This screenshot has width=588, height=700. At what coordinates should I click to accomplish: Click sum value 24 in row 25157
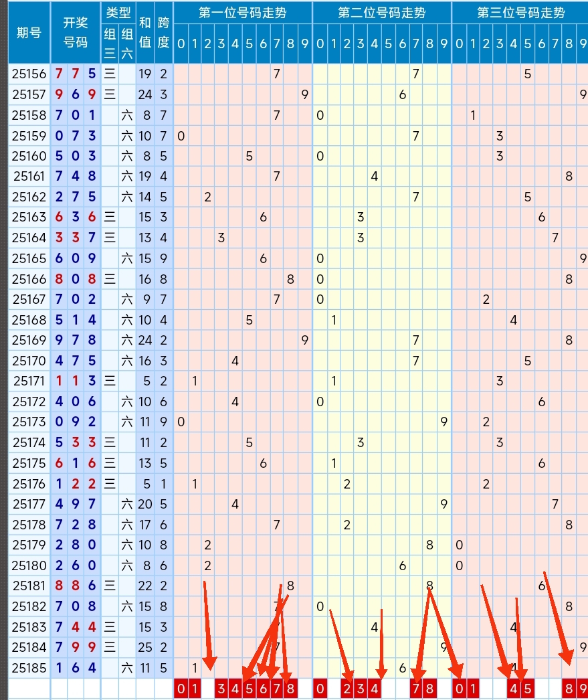point(145,94)
